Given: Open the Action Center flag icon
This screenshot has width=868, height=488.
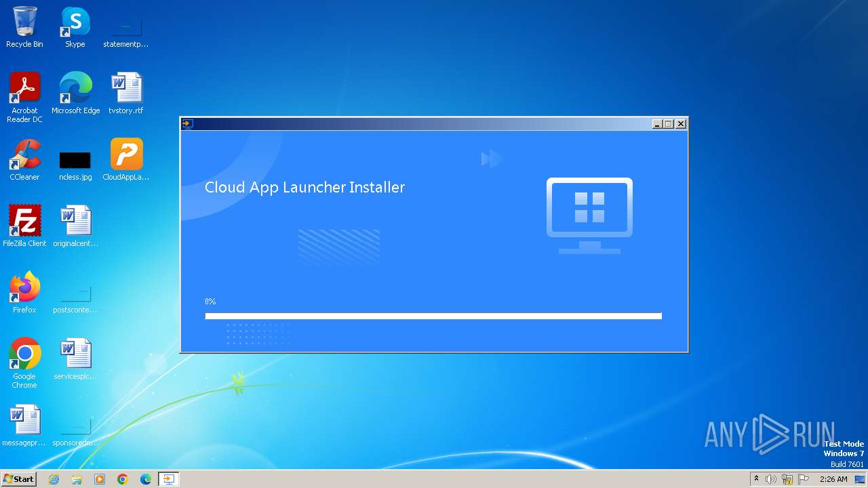Looking at the screenshot, I should pos(804,479).
